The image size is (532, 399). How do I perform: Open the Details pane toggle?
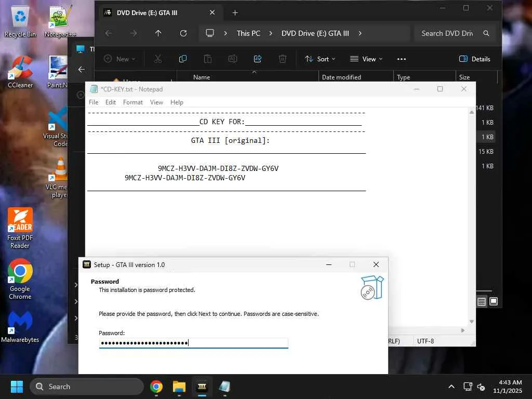pyautogui.click(x=474, y=59)
